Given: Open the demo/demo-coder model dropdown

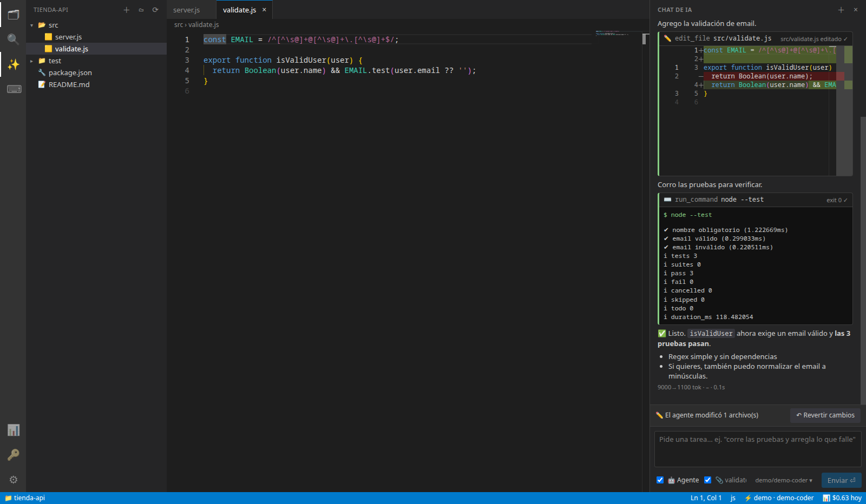Looking at the screenshot, I should coord(784,480).
